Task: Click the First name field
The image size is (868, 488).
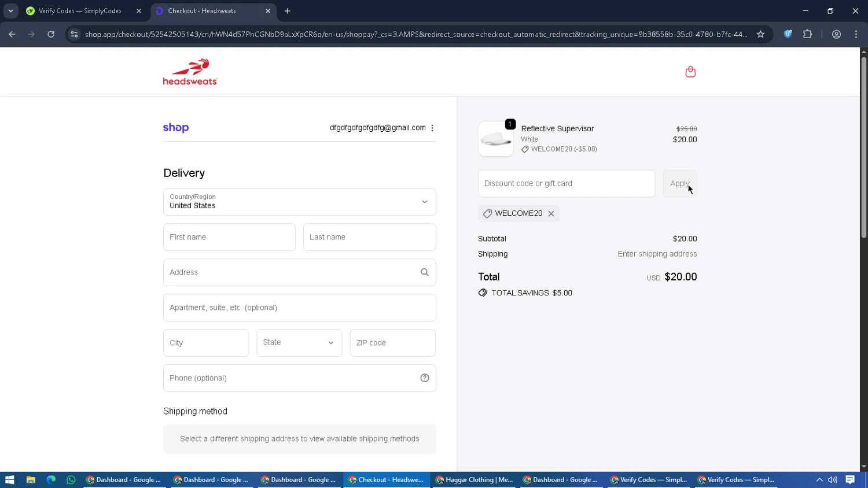Action: point(229,237)
